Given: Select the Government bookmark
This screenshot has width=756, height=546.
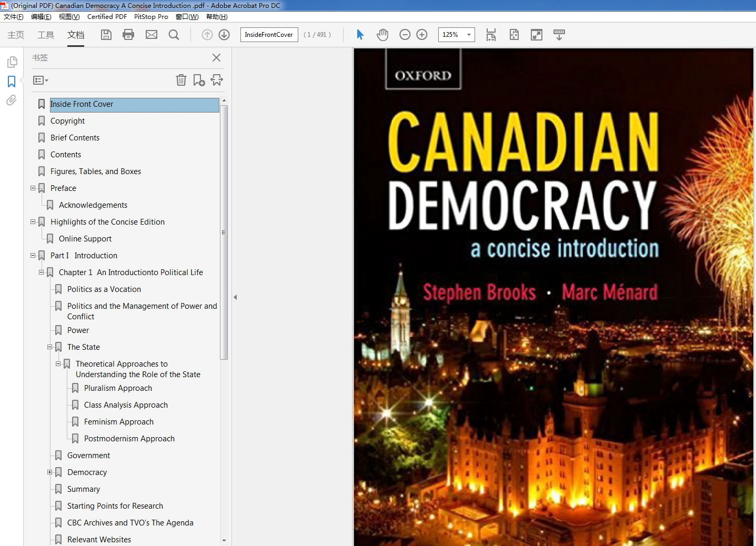Looking at the screenshot, I should click(x=88, y=456).
